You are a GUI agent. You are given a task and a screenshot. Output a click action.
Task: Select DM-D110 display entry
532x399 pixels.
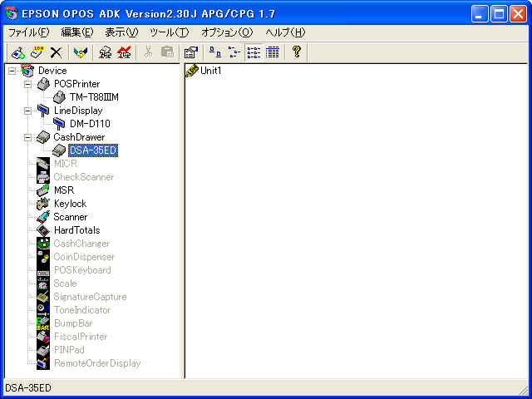click(x=90, y=124)
